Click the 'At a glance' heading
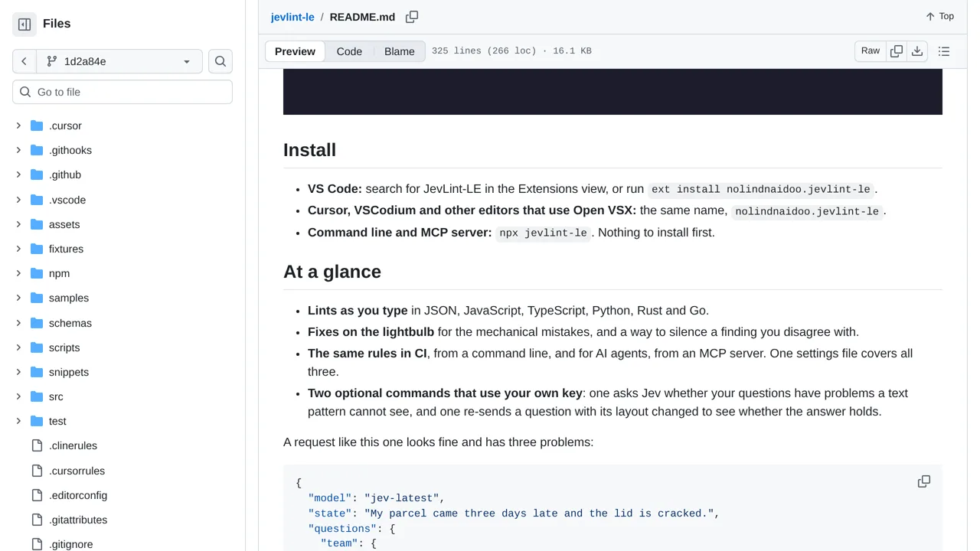980x551 pixels. tap(332, 272)
